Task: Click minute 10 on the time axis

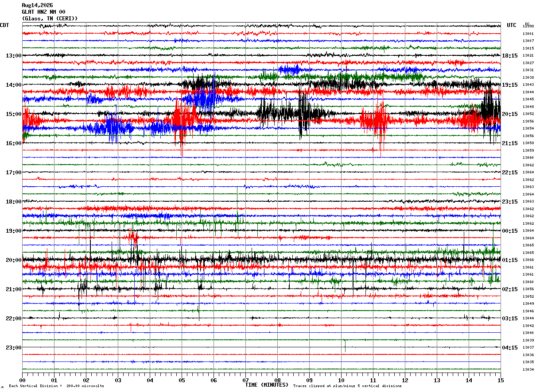Action: click(341, 380)
